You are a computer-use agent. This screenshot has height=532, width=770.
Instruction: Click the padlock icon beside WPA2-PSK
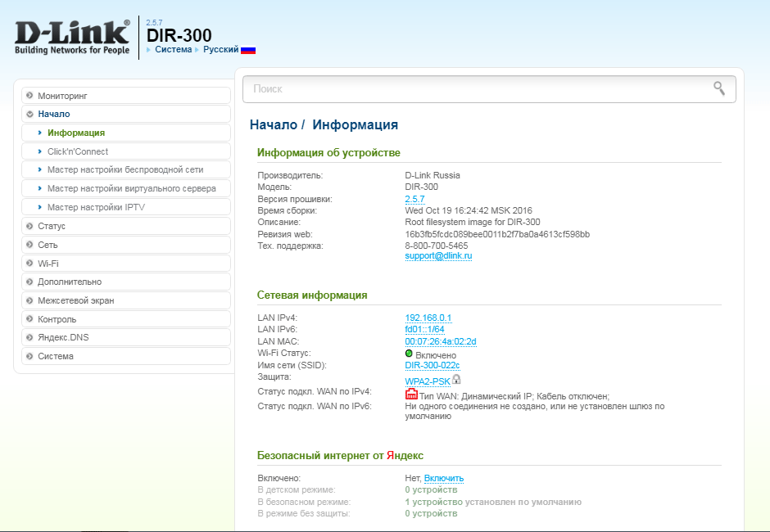(456, 380)
